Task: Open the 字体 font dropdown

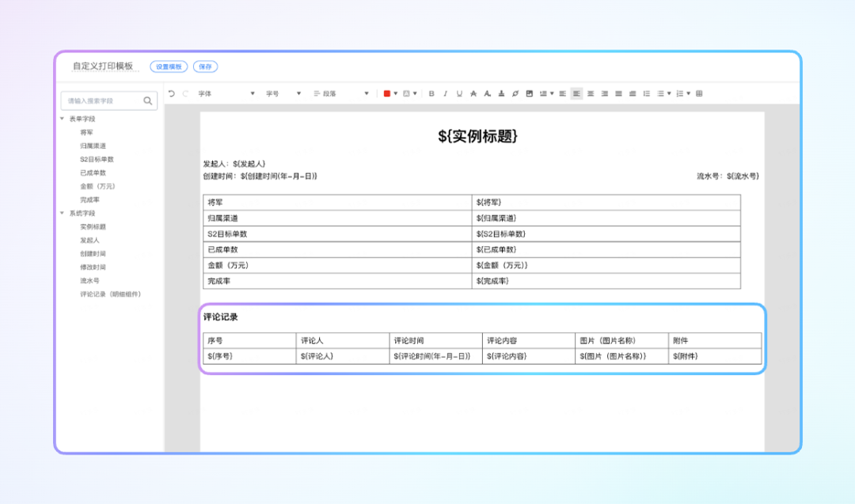Action: pyautogui.click(x=226, y=93)
